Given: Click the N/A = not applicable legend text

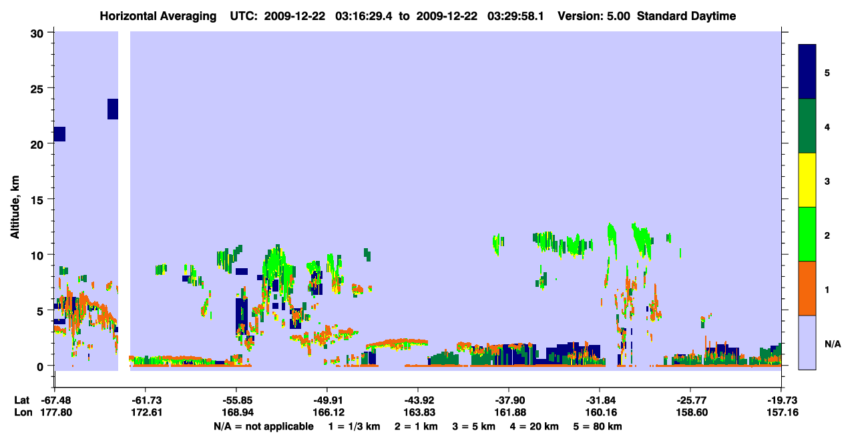Looking at the screenshot, I should pos(263,426).
